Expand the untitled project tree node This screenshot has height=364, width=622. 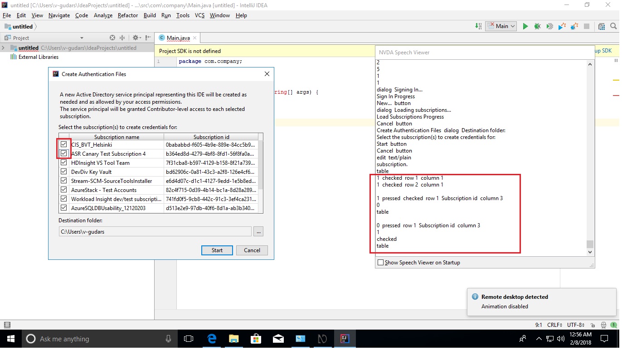(3, 48)
